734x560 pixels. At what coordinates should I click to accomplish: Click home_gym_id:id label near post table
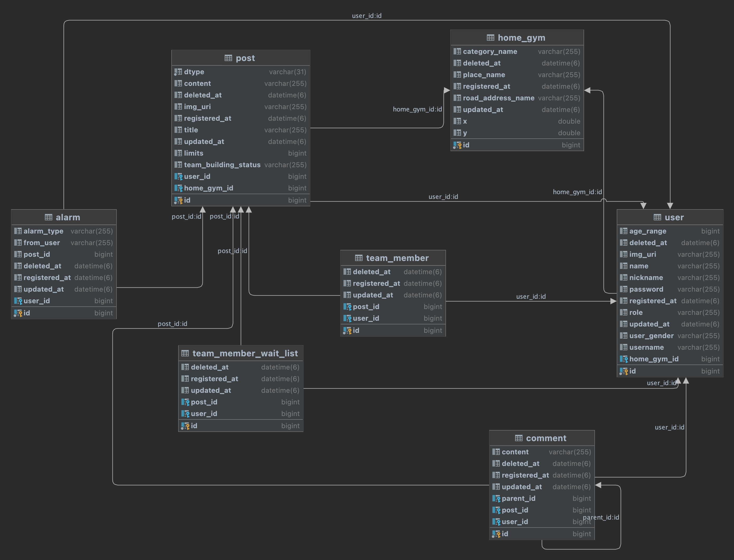click(417, 109)
